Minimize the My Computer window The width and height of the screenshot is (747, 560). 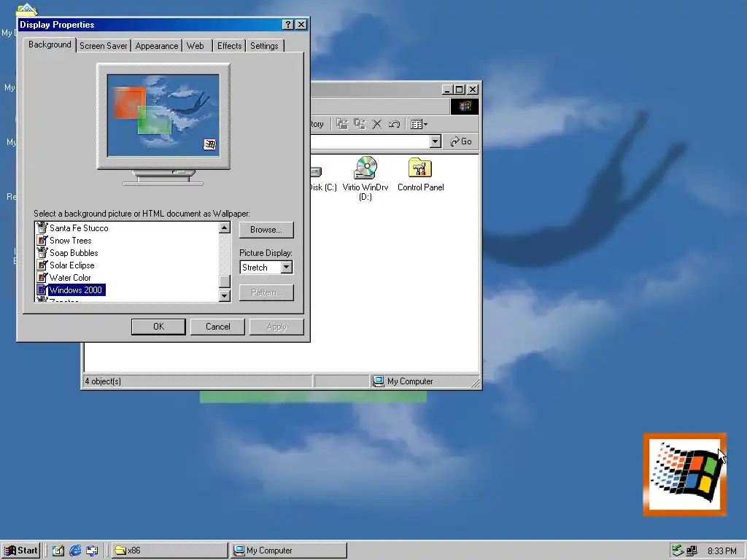tap(447, 90)
